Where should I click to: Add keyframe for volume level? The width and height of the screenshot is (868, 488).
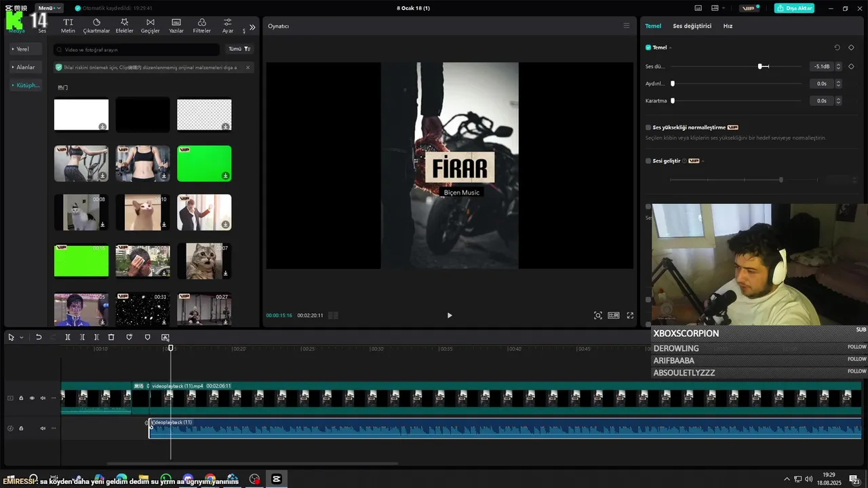pos(851,66)
